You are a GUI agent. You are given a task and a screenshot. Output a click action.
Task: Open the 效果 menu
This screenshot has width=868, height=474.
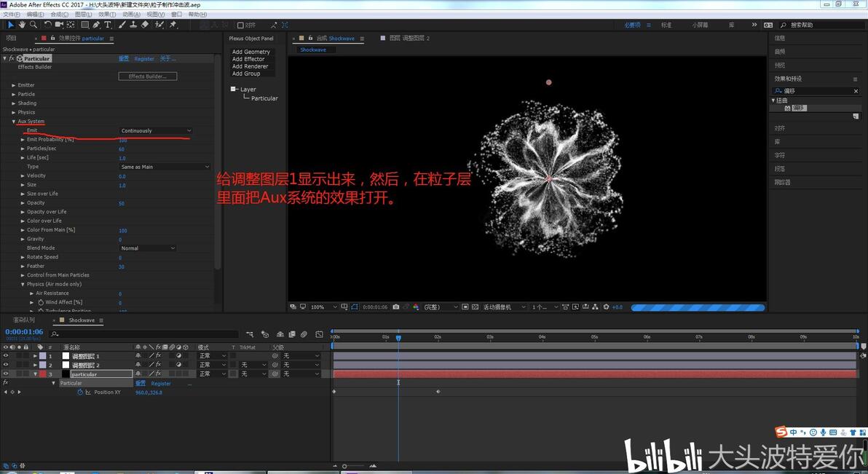pos(107,15)
